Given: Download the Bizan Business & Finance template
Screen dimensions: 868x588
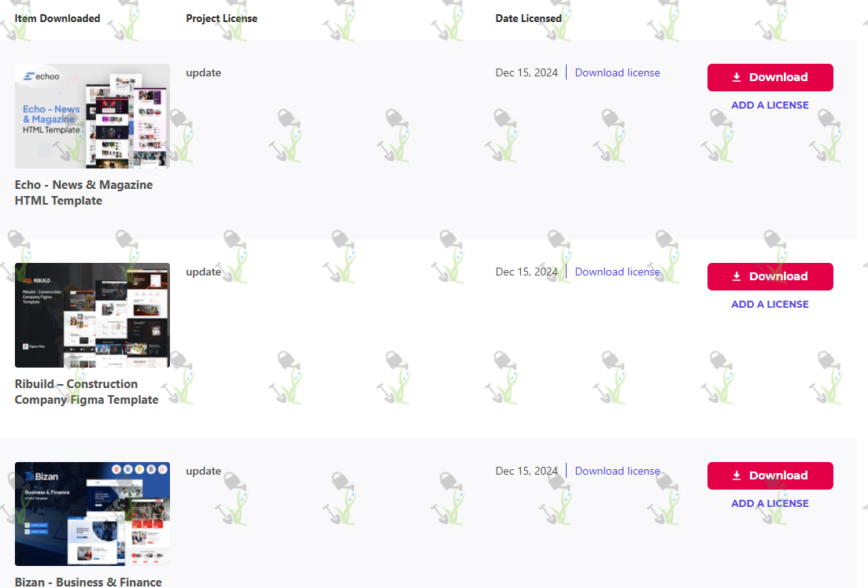Looking at the screenshot, I should [770, 475].
